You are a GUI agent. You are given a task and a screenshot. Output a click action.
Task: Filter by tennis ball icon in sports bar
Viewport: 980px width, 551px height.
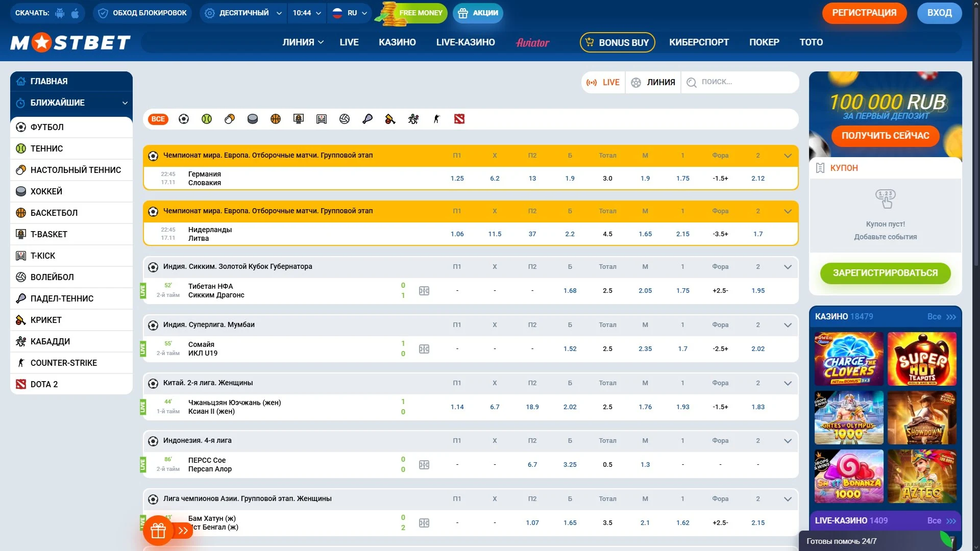[207, 119]
